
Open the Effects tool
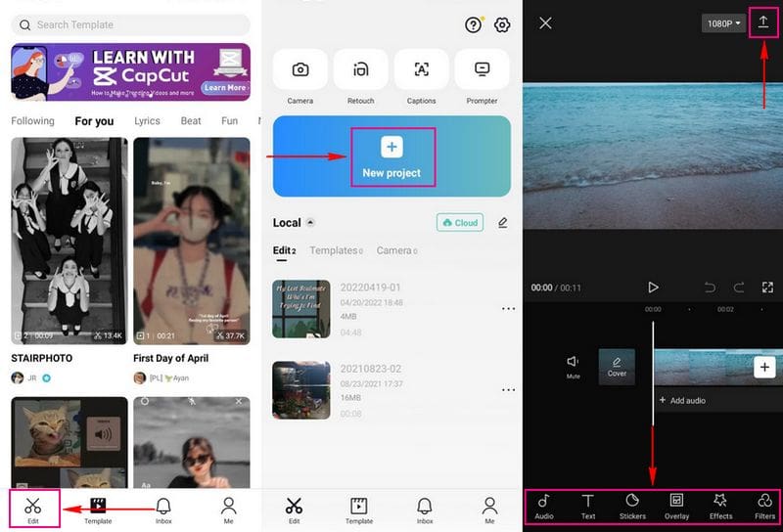coord(721,507)
